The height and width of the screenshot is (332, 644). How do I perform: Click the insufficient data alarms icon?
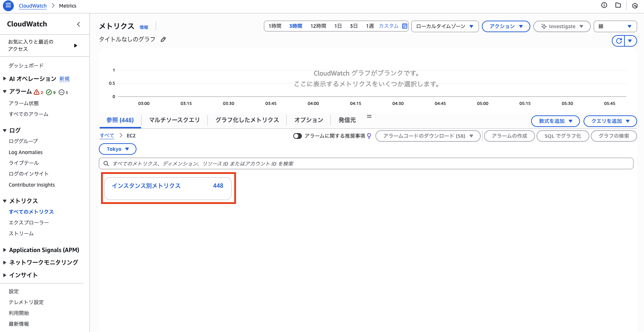point(63,92)
